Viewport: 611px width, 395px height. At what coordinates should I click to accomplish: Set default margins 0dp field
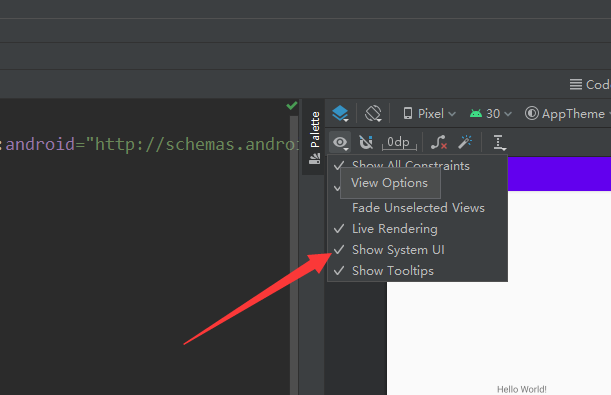tap(399, 142)
